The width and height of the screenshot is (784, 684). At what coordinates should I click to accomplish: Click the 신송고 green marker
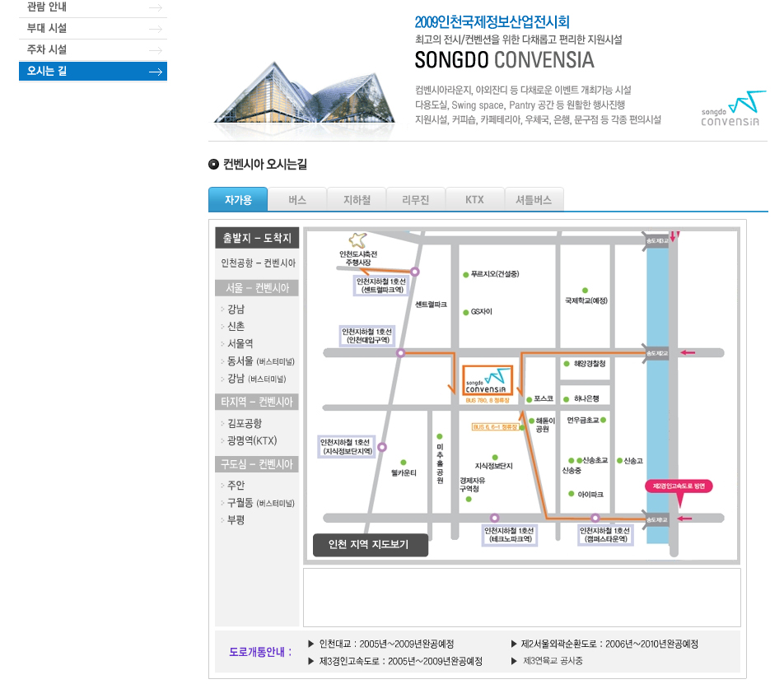point(619,461)
